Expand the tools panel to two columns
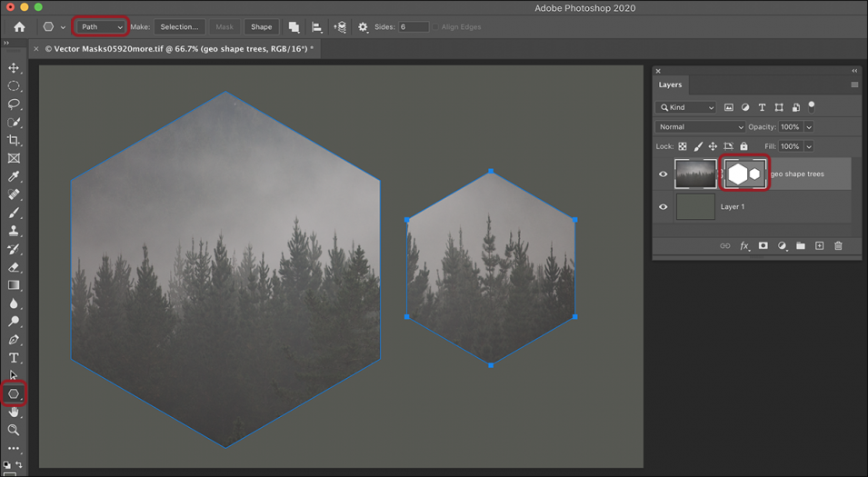Image resolution: width=868 pixels, height=477 pixels. [x=6, y=43]
